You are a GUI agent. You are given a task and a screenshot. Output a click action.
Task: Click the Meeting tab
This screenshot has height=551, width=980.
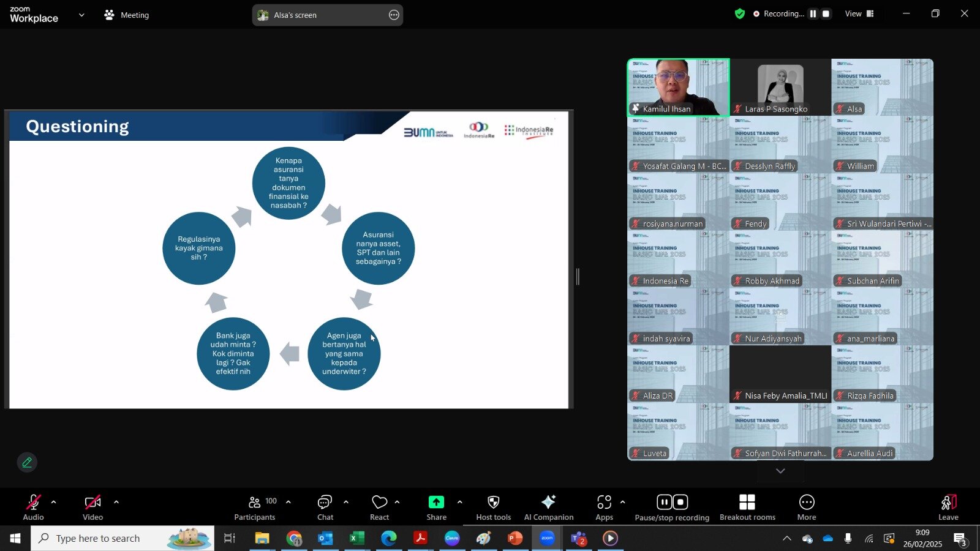click(x=126, y=15)
